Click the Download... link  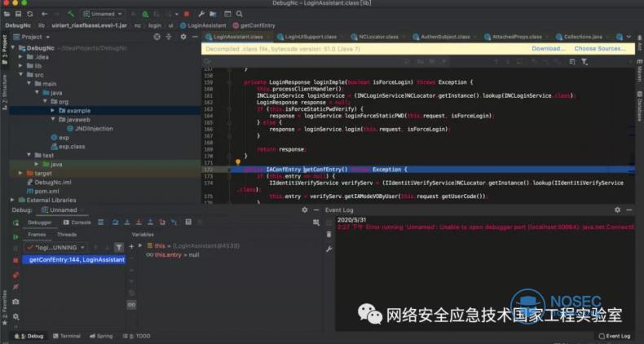(x=549, y=48)
